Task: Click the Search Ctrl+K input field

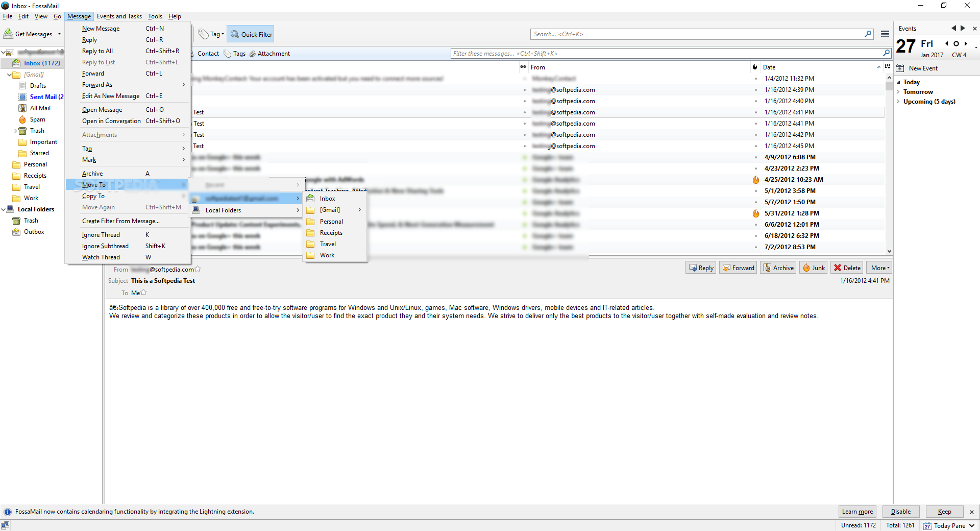Action: click(x=702, y=34)
